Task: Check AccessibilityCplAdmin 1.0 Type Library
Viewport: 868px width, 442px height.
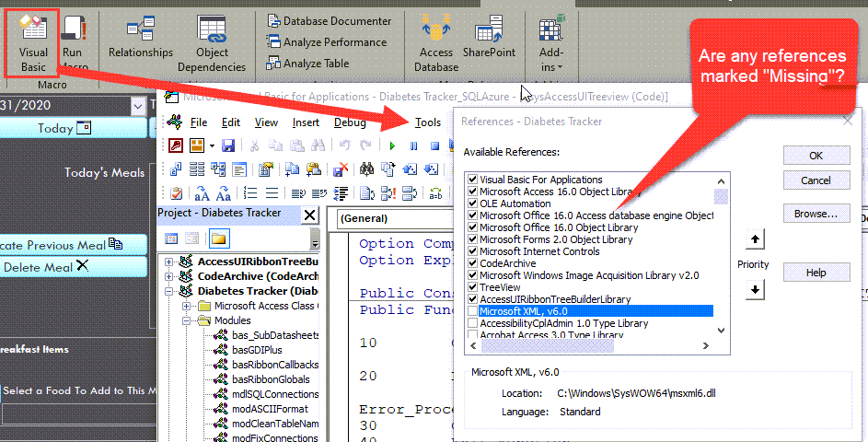Action: pyautogui.click(x=473, y=323)
